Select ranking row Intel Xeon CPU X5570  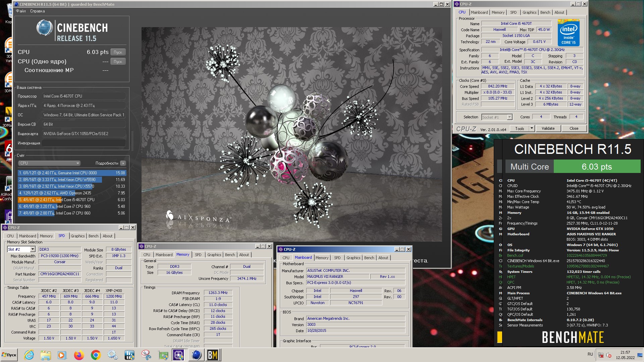coord(72,186)
